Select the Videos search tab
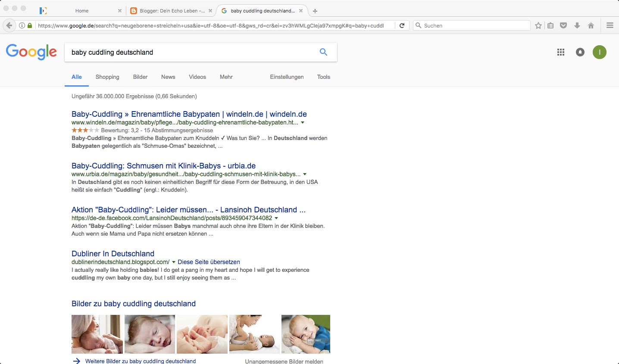 coord(197,77)
